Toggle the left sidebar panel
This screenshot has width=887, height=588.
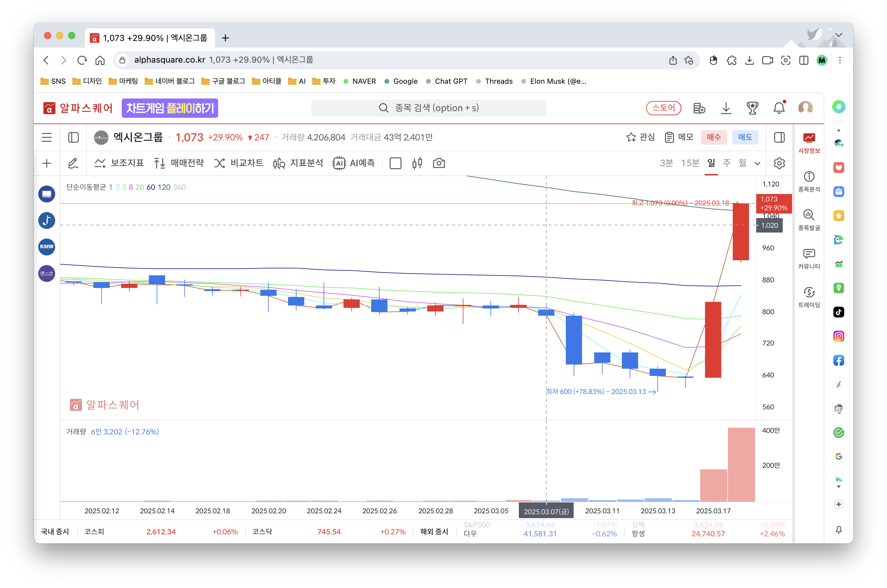pyautogui.click(x=74, y=137)
